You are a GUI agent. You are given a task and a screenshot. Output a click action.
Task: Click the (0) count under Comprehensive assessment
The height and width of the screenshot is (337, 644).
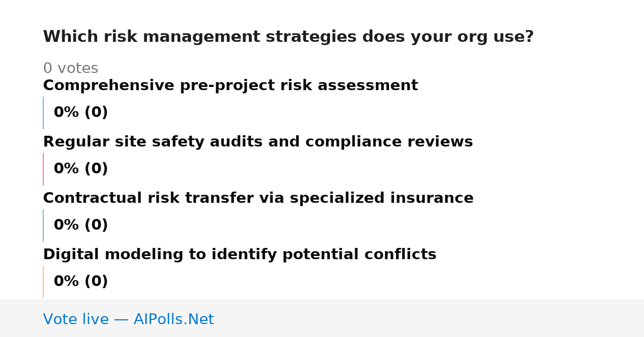[96, 113]
